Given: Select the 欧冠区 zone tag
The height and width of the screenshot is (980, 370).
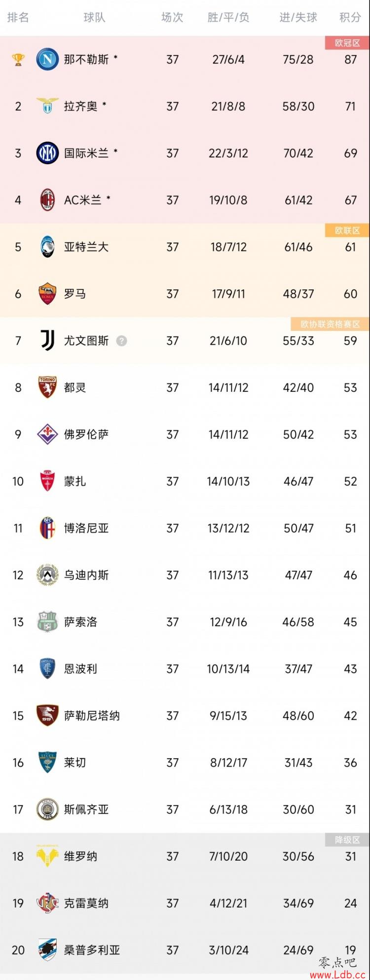Looking at the screenshot, I should pos(347,43).
